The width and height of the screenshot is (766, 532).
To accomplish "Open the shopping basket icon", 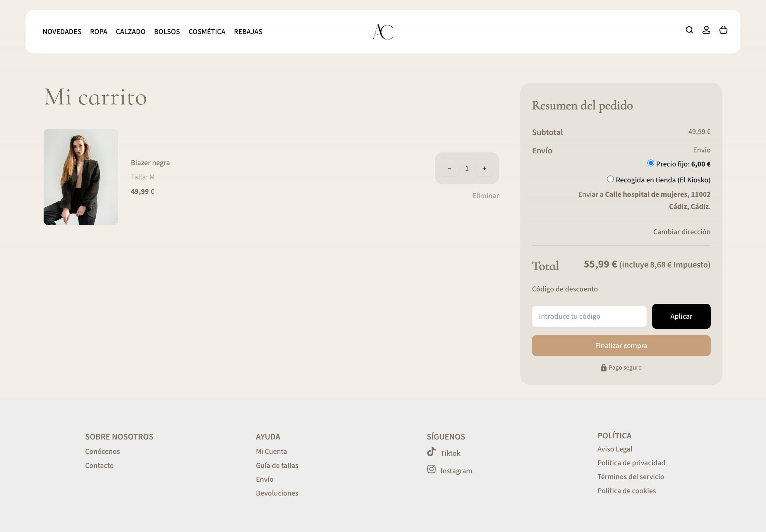I will point(723,30).
